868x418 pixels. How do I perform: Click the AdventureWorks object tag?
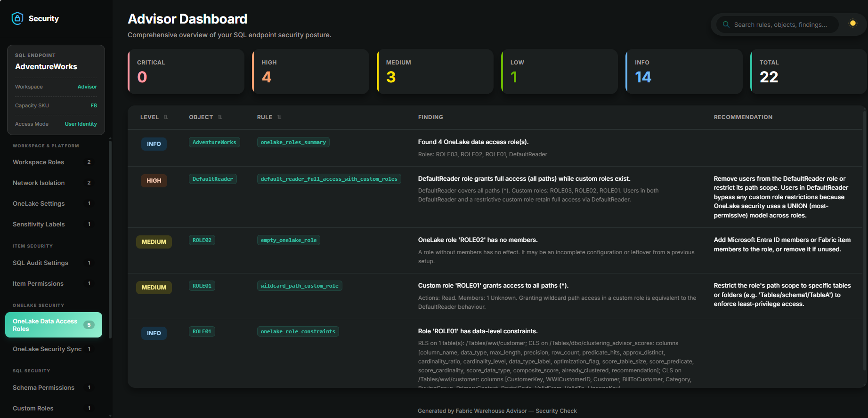point(214,142)
